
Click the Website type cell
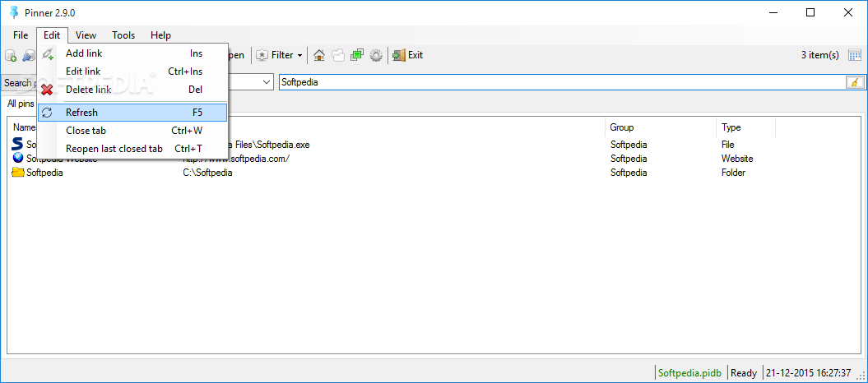(x=737, y=159)
